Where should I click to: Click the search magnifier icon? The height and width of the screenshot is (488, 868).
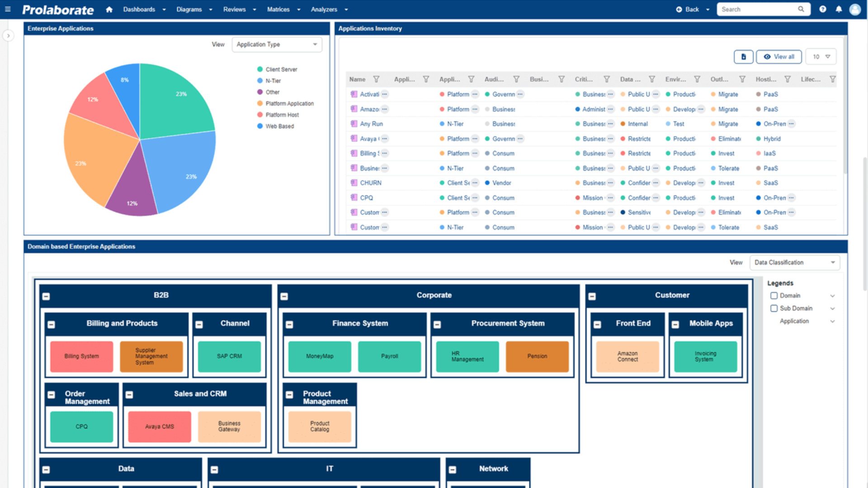pos(801,9)
